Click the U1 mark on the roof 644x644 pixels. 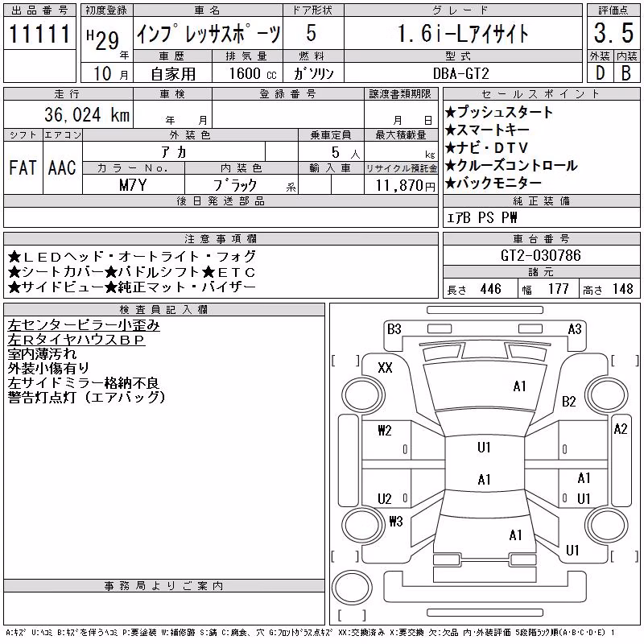pyautogui.click(x=484, y=448)
